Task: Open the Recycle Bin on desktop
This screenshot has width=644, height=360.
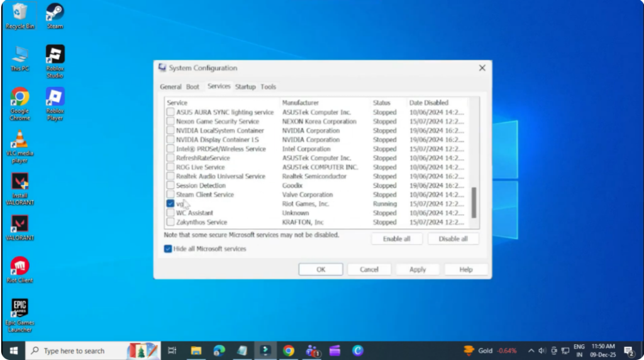Action: tap(19, 13)
